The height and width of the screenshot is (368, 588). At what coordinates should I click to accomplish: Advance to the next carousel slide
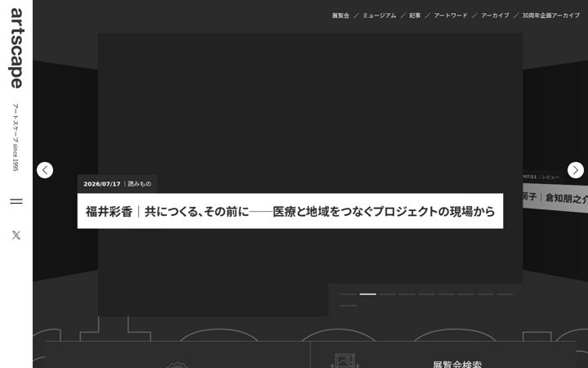click(x=575, y=170)
